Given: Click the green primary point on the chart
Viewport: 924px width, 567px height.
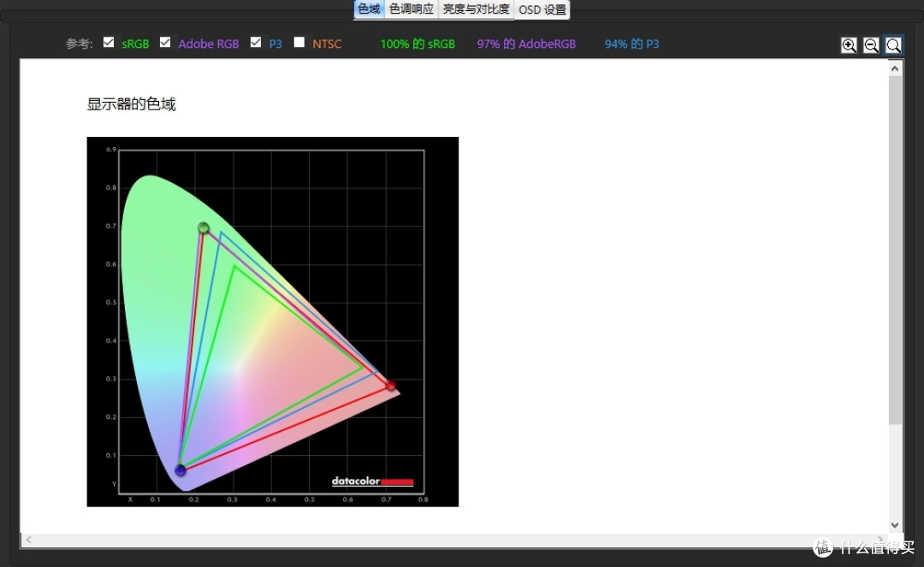Looking at the screenshot, I should pyautogui.click(x=204, y=227).
